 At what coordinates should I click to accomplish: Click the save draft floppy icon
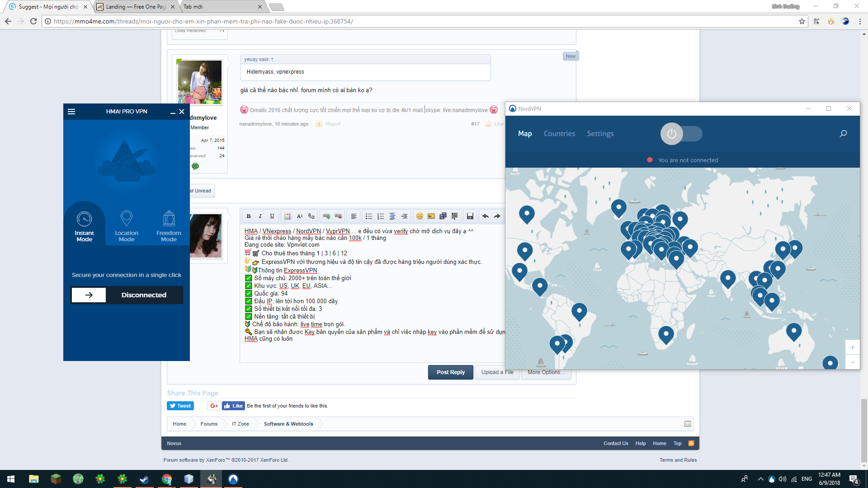coord(470,216)
